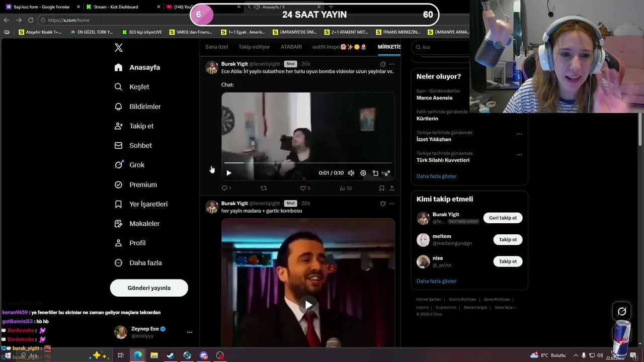Expand the footer Daha fazla menu
644x362 pixels.
tap(506, 307)
